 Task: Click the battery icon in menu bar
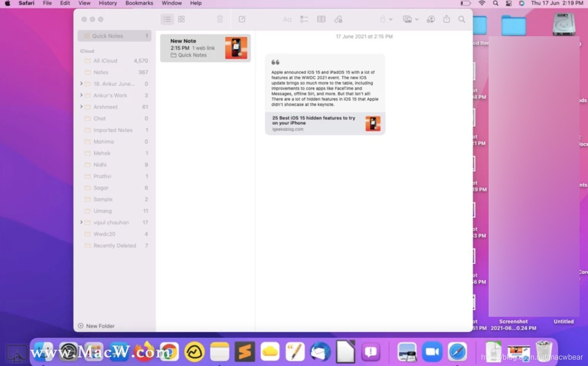point(466,3)
